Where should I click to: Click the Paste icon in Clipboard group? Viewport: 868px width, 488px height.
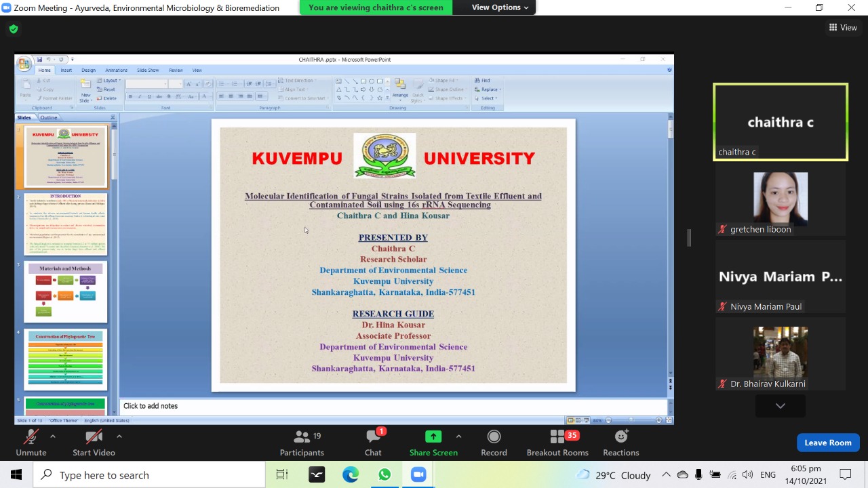point(26,89)
